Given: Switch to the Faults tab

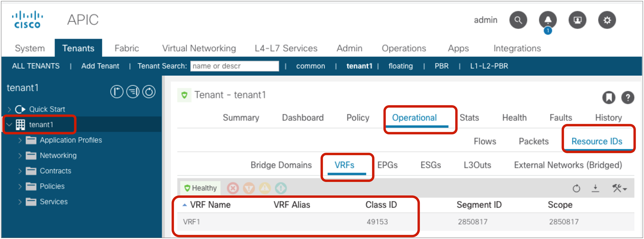Looking at the screenshot, I should click(x=561, y=118).
